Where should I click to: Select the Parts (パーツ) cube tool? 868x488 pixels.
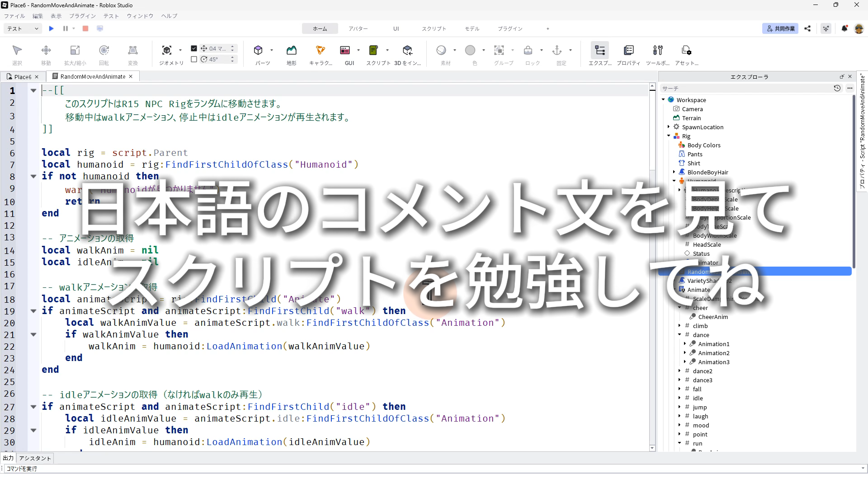point(258,50)
